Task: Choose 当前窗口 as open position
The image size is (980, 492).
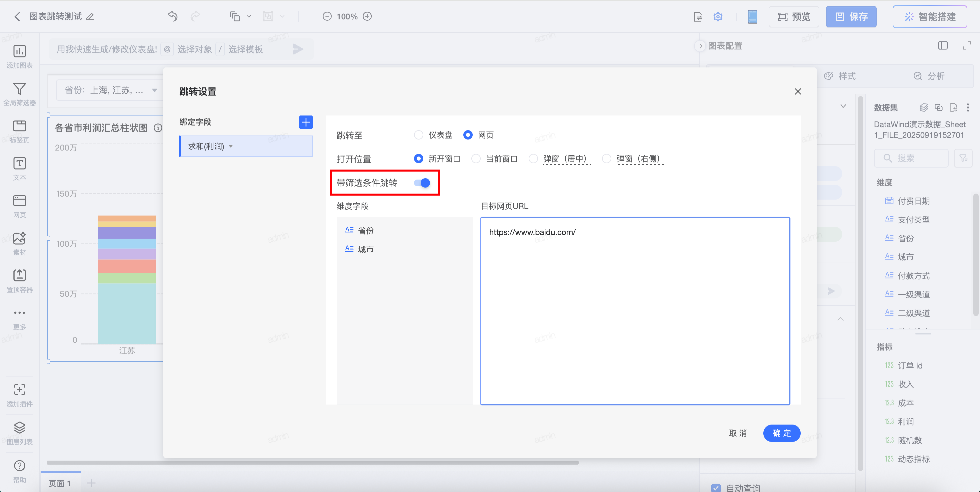Action: pos(476,159)
